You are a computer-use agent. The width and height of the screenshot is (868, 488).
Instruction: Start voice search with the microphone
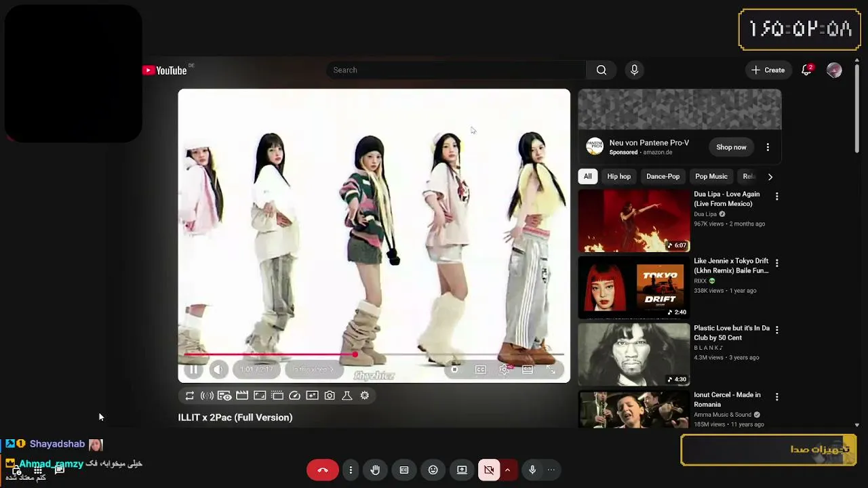(635, 70)
